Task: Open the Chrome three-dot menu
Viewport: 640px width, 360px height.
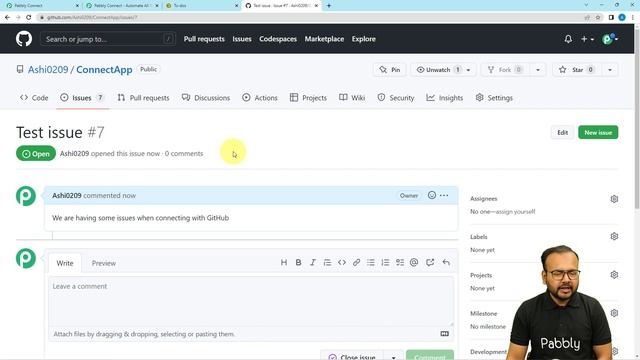Action: click(633, 17)
